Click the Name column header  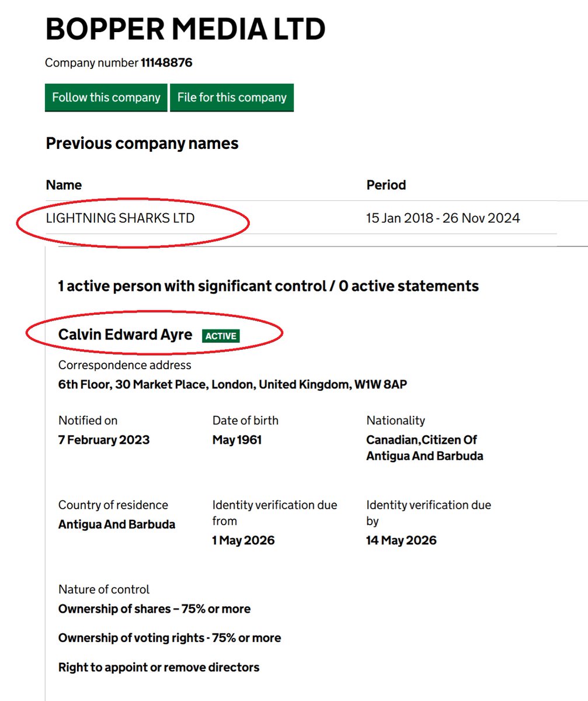tap(64, 185)
